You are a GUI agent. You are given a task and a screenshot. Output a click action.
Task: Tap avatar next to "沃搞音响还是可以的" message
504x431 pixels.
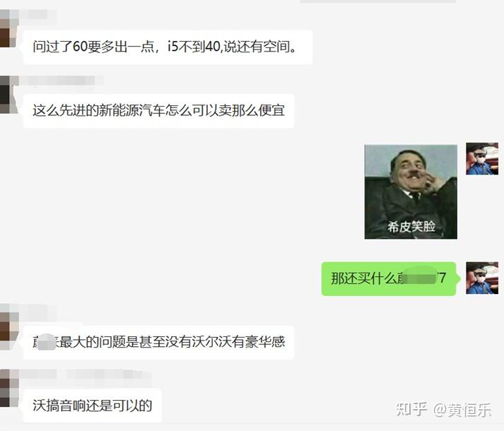click(9, 389)
